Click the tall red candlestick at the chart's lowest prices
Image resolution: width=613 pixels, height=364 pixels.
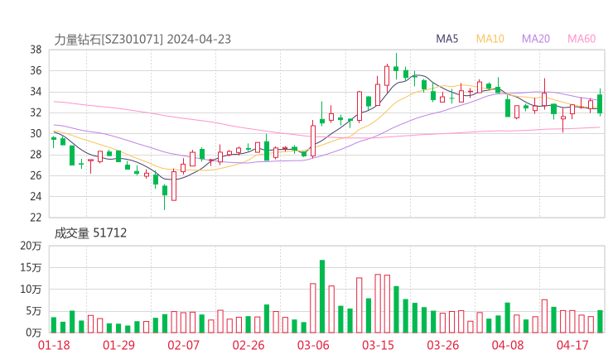click(x=174, y=185)
